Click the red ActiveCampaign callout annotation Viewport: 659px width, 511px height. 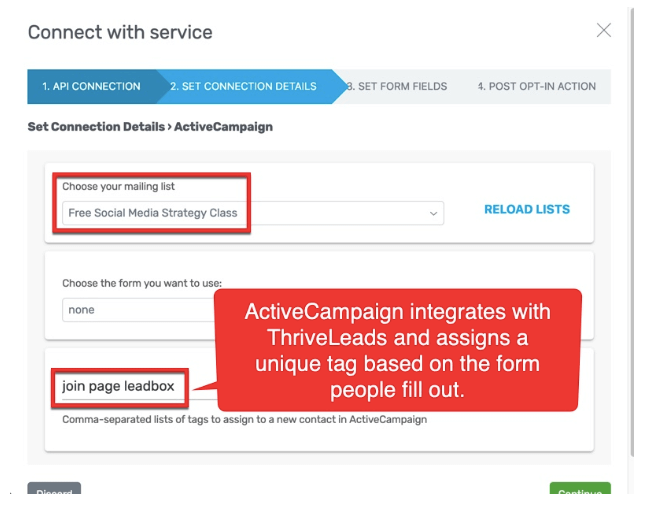[397, 349]
